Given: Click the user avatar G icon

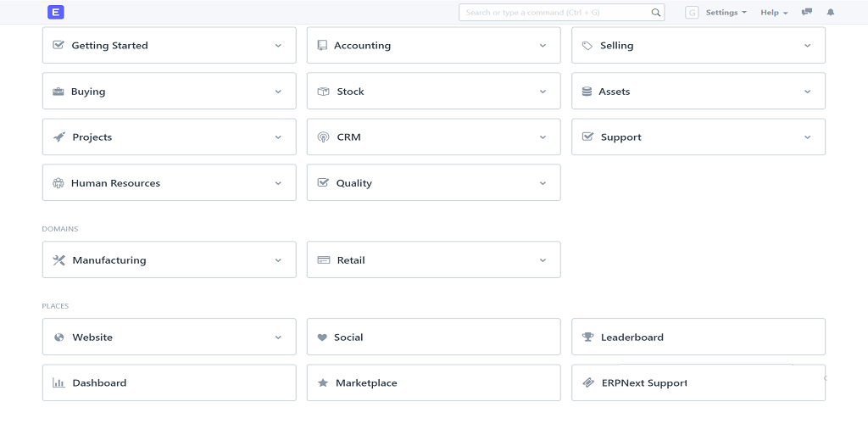Looking at the screenshot, I should coord(692,12).
